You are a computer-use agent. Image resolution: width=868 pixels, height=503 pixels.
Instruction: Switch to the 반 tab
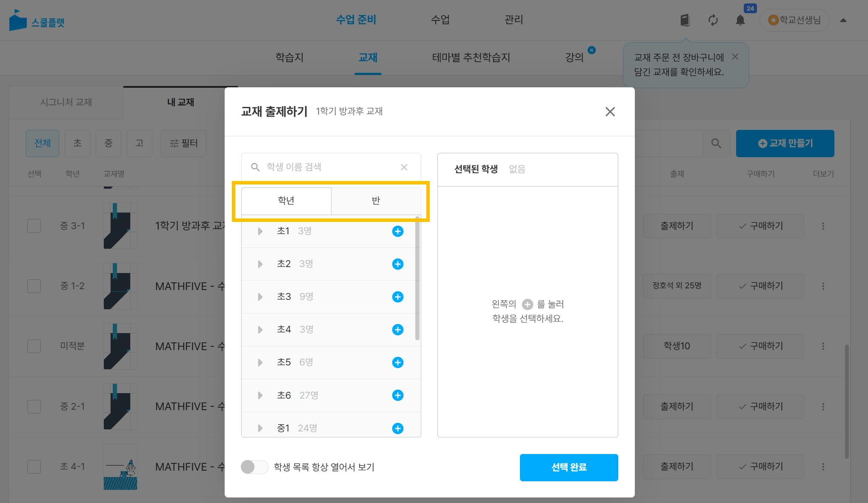376,201
